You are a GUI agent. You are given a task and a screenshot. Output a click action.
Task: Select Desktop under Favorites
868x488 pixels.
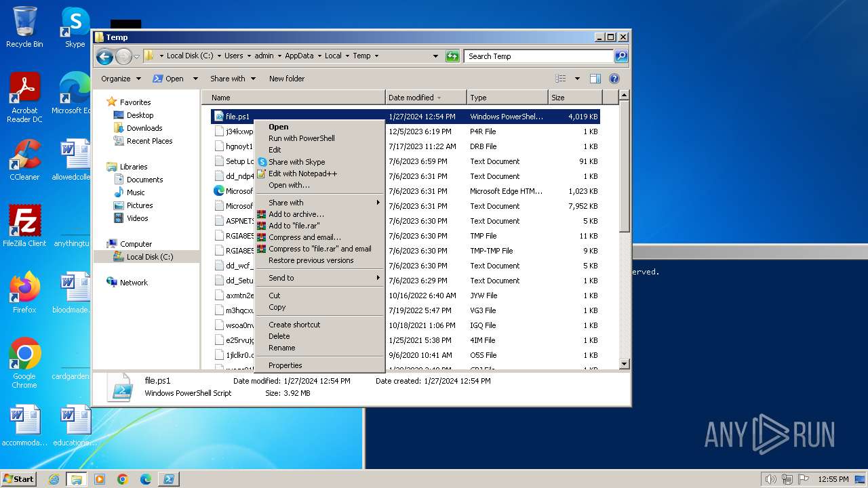coord(140,115)
